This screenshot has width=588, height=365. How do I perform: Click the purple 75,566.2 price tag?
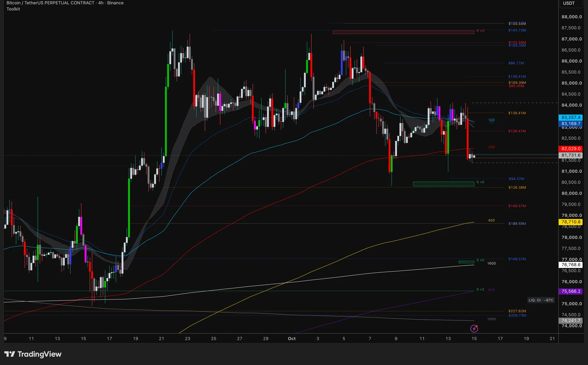click(571, 291)
